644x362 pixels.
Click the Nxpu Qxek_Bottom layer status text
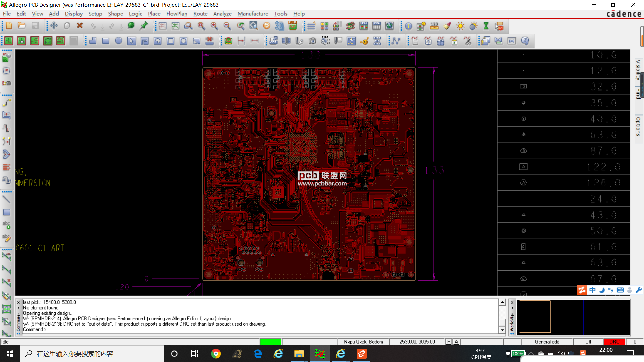coord(363,342)
